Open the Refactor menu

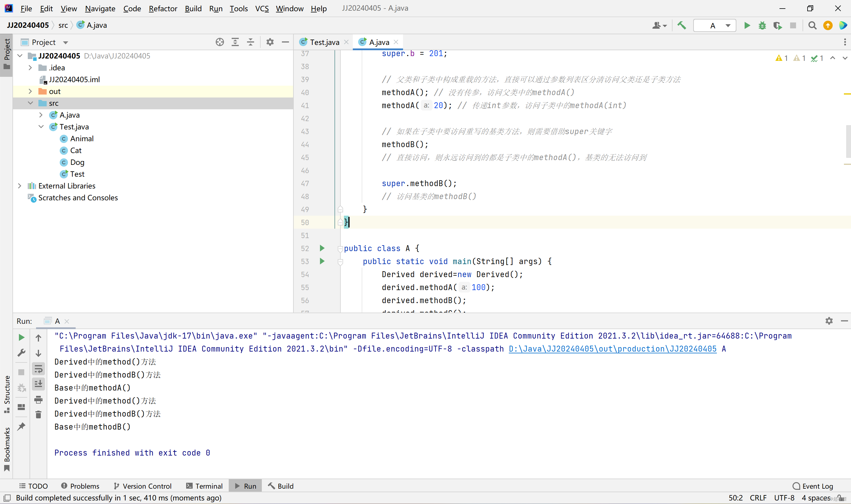(163, 9)
